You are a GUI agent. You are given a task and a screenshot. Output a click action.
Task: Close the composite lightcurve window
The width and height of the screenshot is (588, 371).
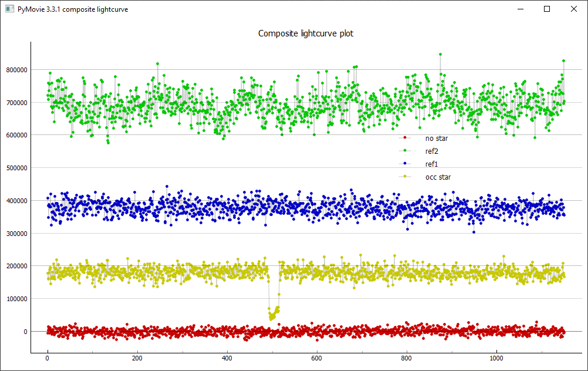coord(573,9)
